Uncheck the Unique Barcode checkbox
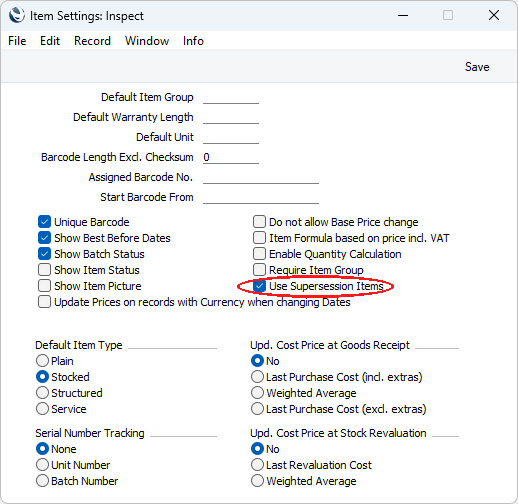Screen dimensions: 518x504 pyautogui.click(x=44, y=222)
